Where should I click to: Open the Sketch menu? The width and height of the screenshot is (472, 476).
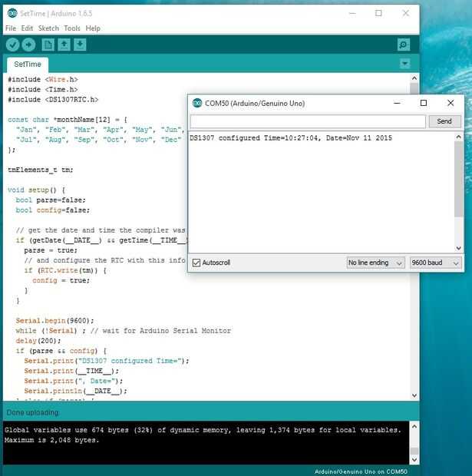[x=48, y=28]
